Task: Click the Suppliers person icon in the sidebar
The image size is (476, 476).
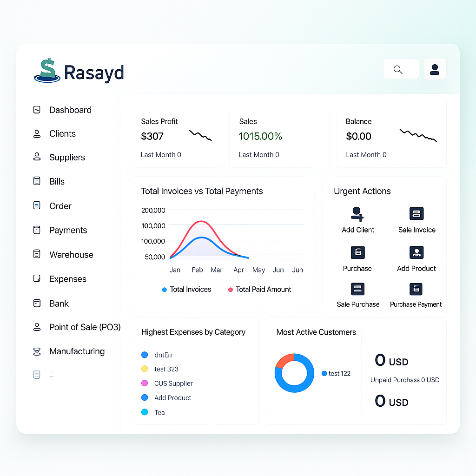Action: (x=37, y=157)
